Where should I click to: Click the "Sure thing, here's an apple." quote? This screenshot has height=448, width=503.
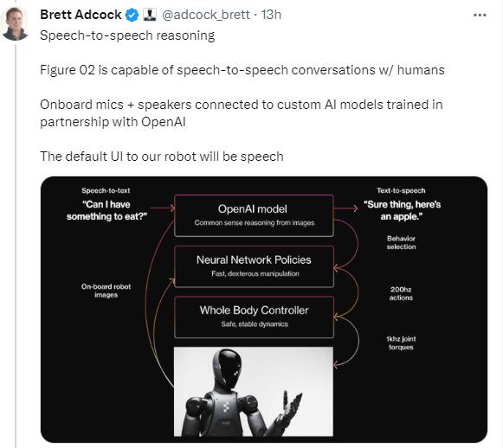point(402,210)
